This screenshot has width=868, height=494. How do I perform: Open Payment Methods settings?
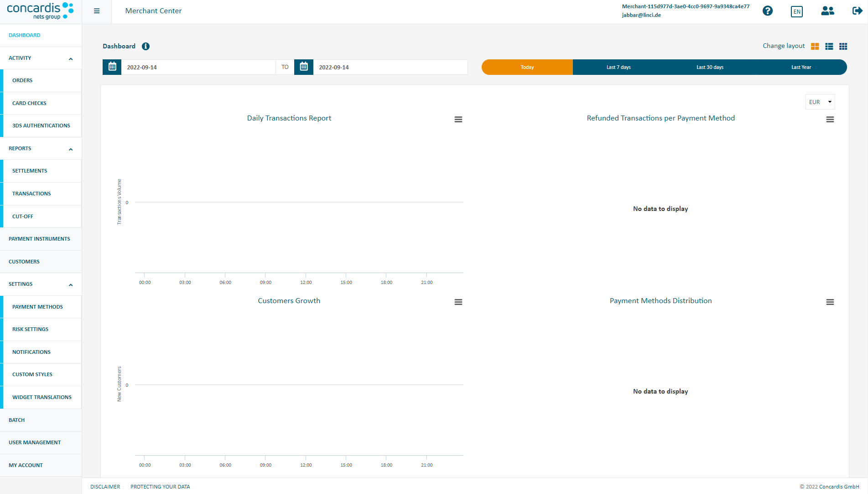[x=41, y=307]
